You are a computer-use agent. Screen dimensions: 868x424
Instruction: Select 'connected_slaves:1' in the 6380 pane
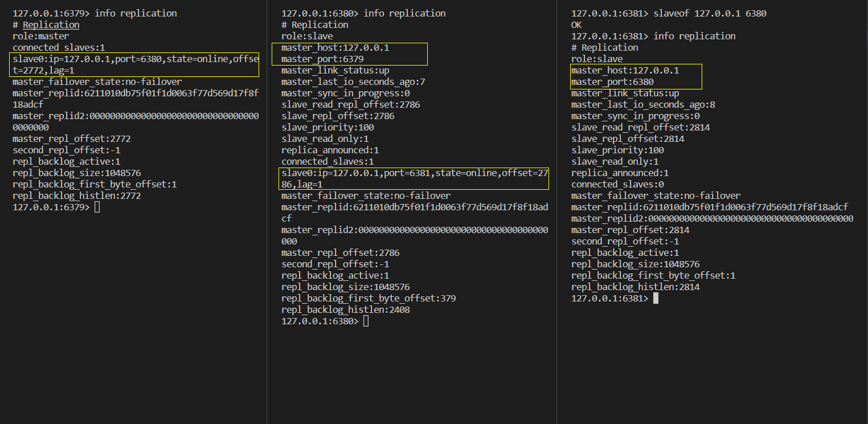point(327,161)
